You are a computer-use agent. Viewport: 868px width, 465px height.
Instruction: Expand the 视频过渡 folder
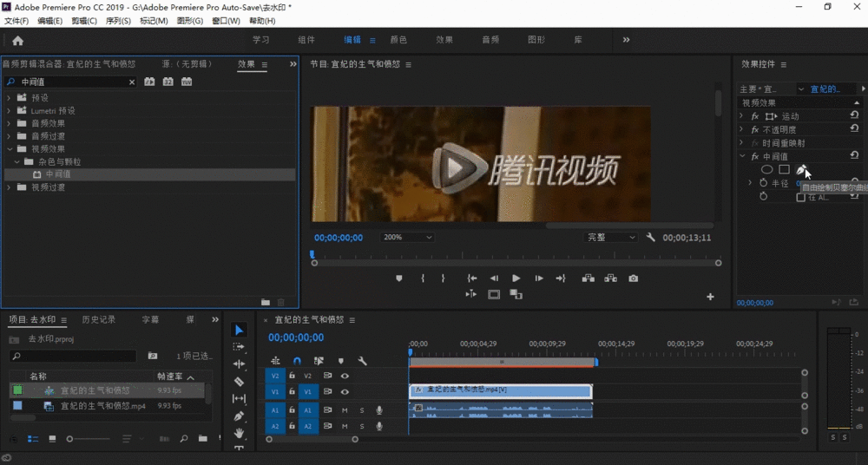(9, 187)
